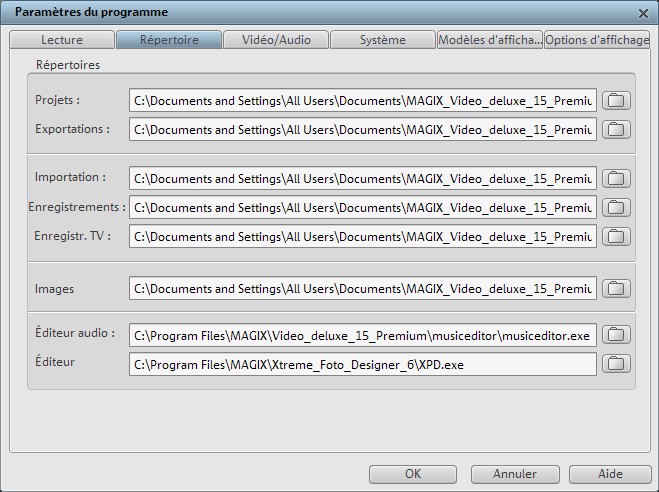Close the Paramètres du programme dialog
The width and height of the screenshot is (659, 492).
click(x=643, y=14)
